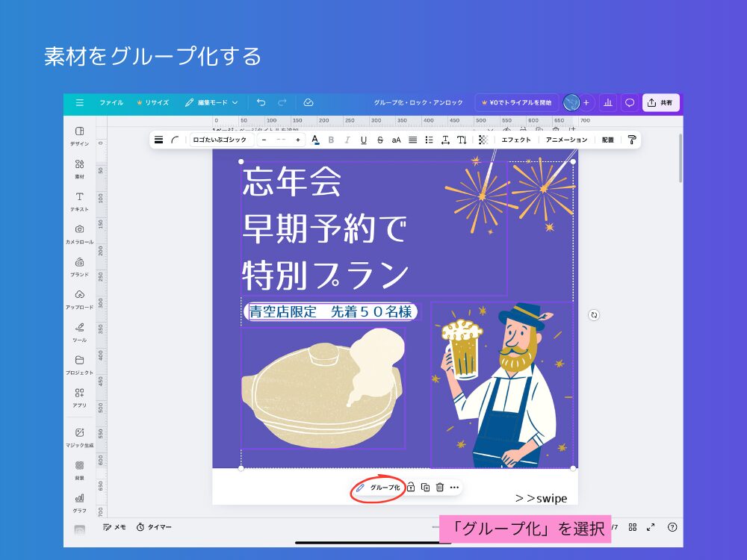This screenshot has width=747, height=560.
Task: Select the テキスト panel icon
Action: [x=79, y=200]
